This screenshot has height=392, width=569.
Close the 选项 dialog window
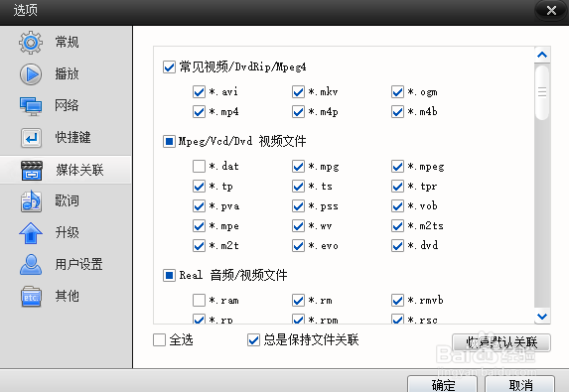pos(551,10)
